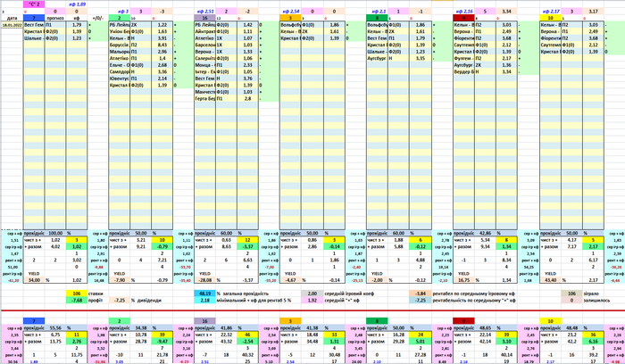Click the gray 2,00 average odds cell
The height and width of the screenshot is (364, 625).
pos(312,294)
